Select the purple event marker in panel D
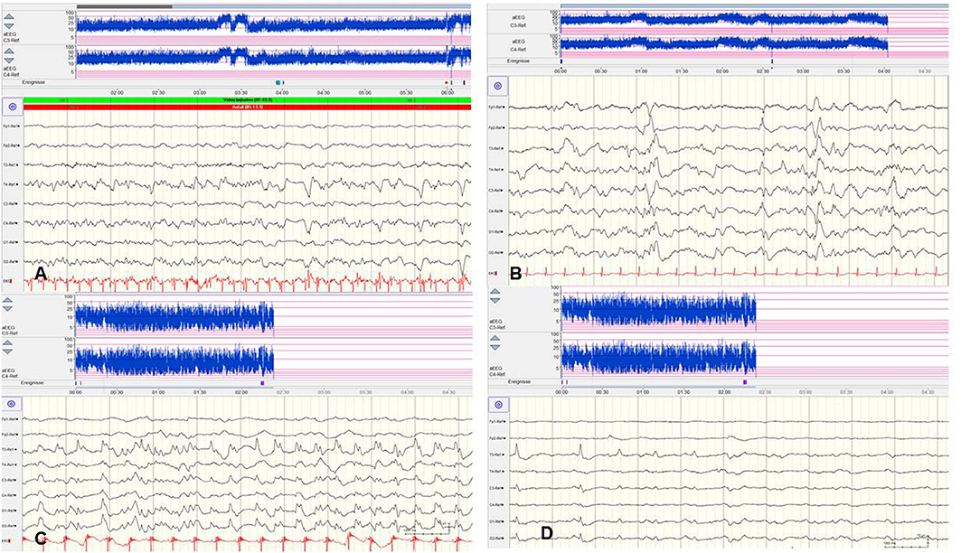980x553 pixels. coord(745,381)
